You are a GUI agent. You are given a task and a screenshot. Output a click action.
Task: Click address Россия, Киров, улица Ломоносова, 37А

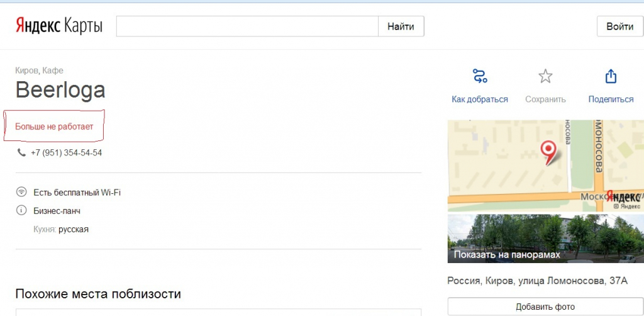click(538, 281)
